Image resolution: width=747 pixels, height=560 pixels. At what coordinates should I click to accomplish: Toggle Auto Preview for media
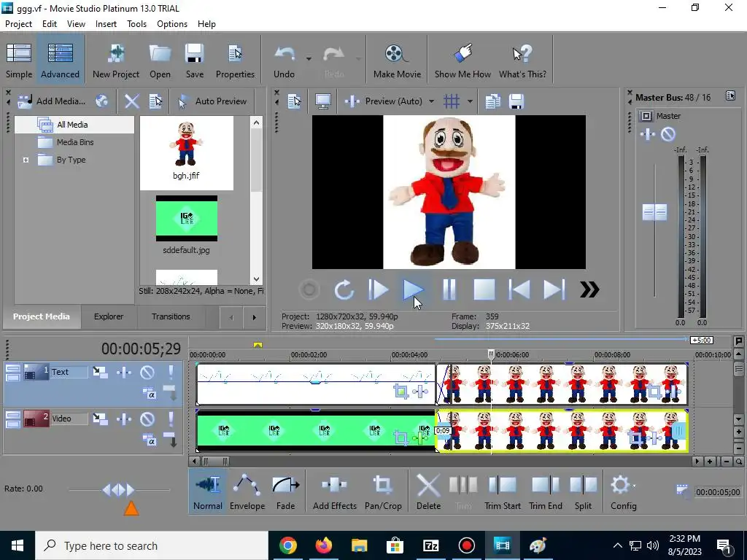(212, 101)
